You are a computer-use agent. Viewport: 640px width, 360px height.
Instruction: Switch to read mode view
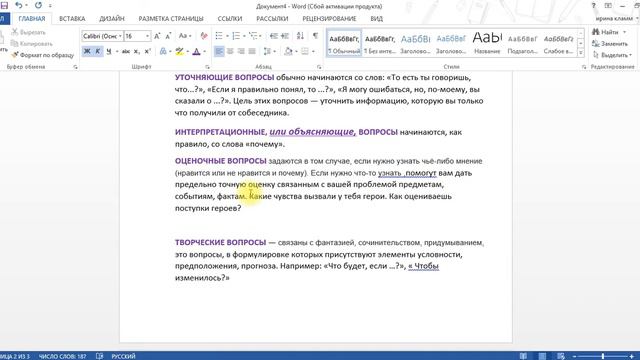click(523, 356)
